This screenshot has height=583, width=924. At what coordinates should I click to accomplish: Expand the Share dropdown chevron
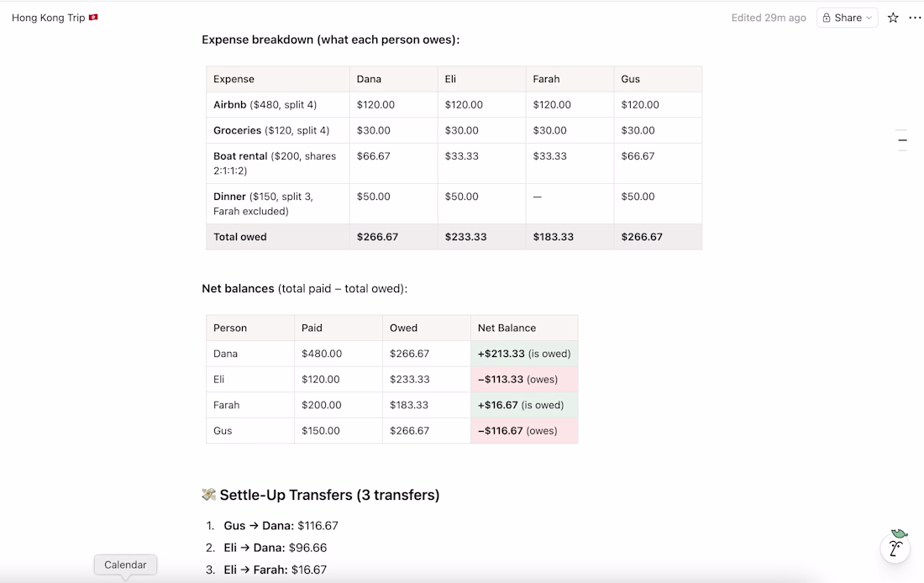[869, 18]
